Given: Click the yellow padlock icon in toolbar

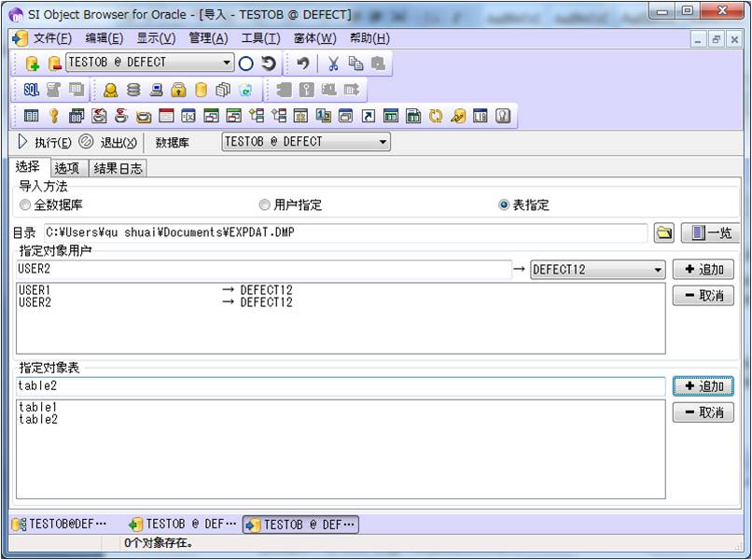Looking at the screenshot, I should [x=178, y=90].
